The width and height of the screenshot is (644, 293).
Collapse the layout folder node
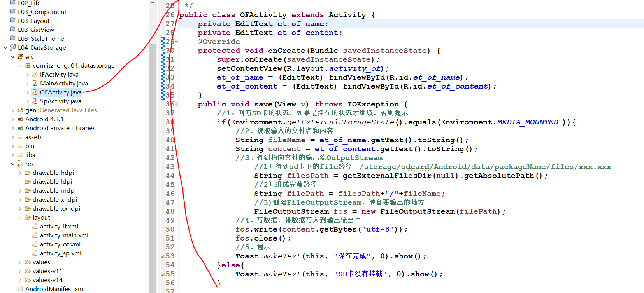pos(20,218)
